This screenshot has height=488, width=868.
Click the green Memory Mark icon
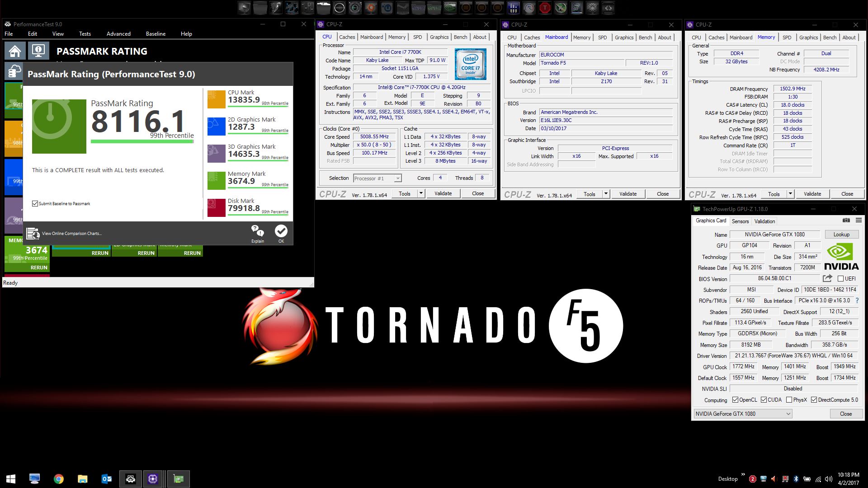(x=216, y=181)
